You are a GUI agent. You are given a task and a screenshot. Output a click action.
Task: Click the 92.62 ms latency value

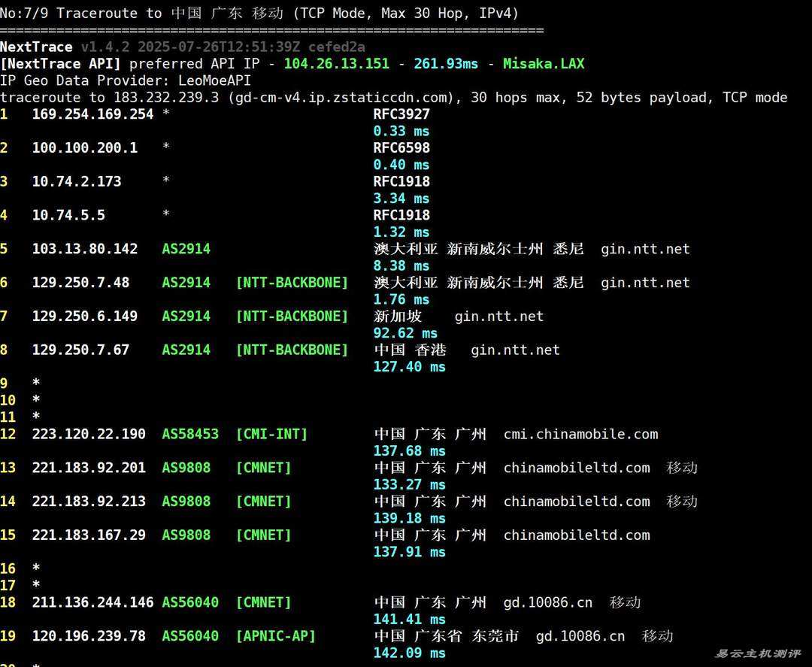[x=405, y=333]
